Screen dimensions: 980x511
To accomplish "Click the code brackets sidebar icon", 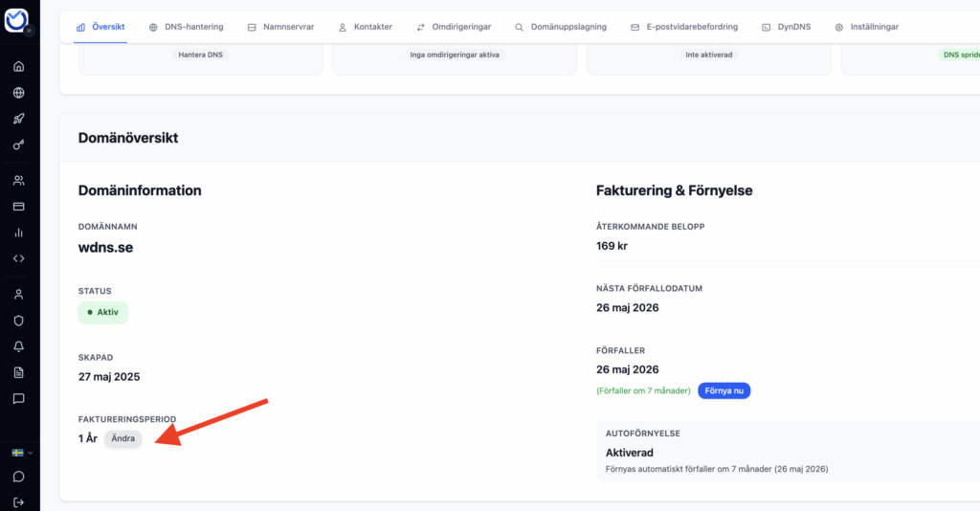I will [x=18, y=258].
